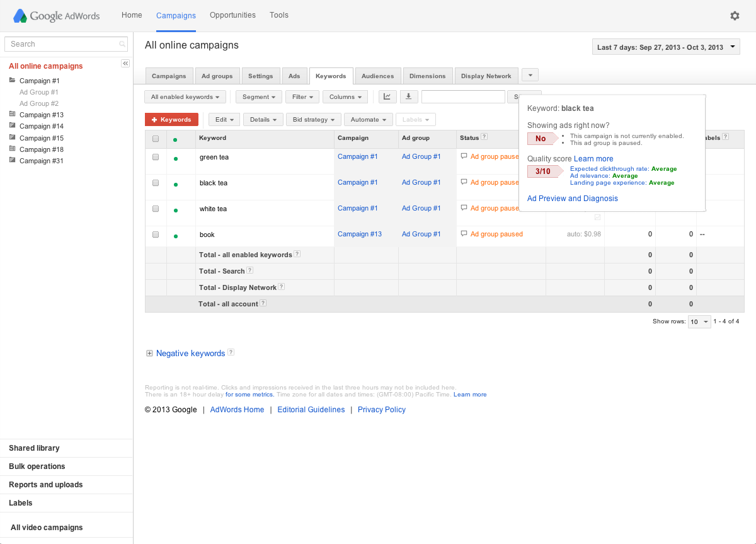Screen dimensions: 756x544
Task: Check the checkbox next to green tea
Action: 155,157
